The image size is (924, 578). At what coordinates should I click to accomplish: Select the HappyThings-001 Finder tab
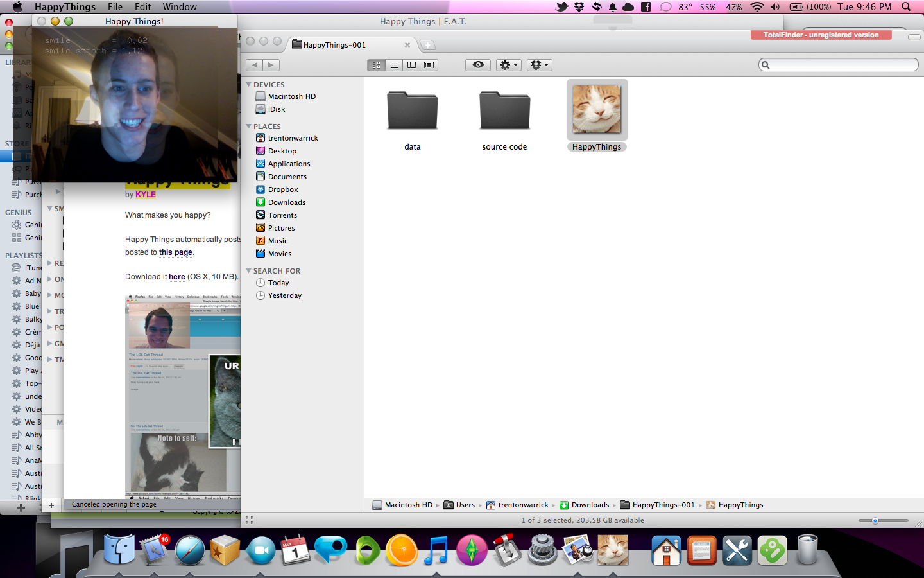click(x=334, y=45)
